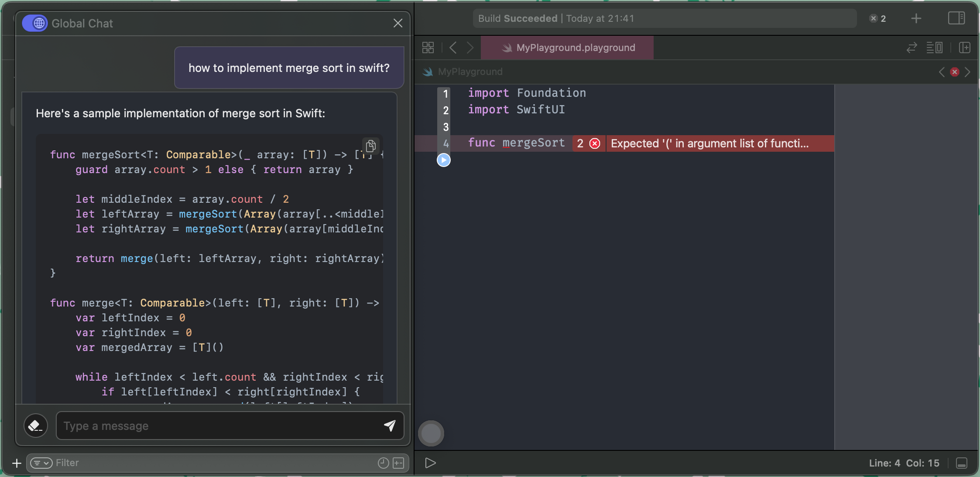The image size is (980, 477).
Task: Toggle the Global Chat globe switch
Action: 34,23
